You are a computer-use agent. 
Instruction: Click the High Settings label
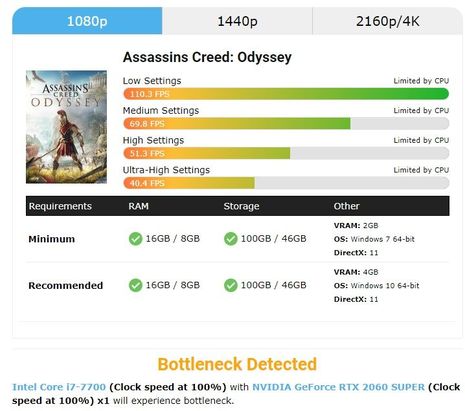[x=153, y=140]
